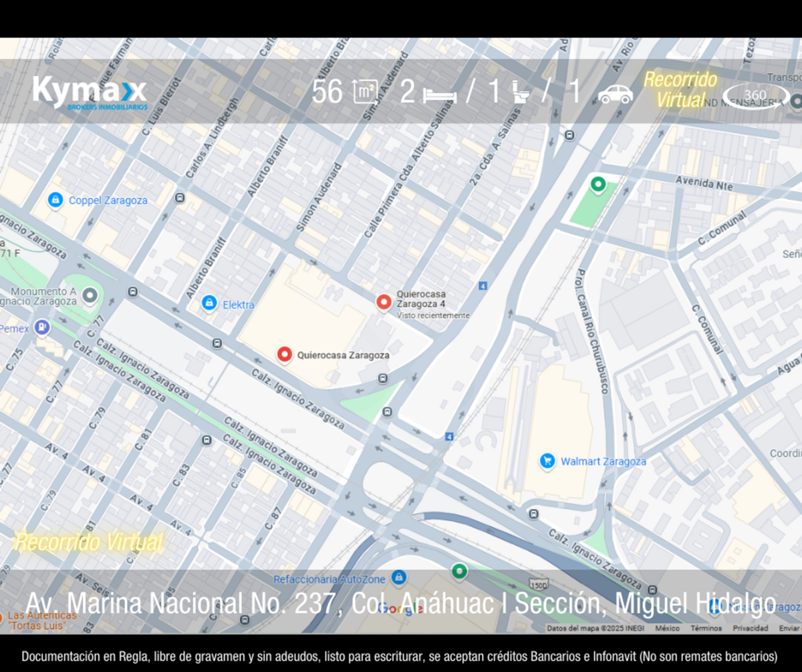
Task: Click the 'Visto recientemente' caption
Action: point(433,315)
